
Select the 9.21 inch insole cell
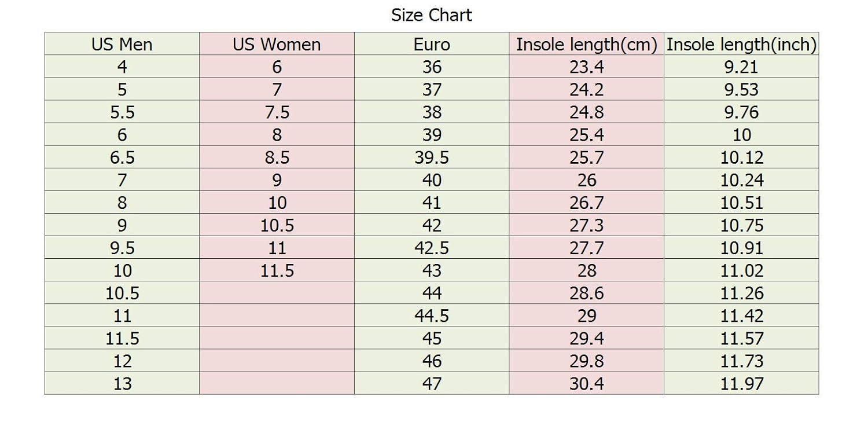[741, 67]
